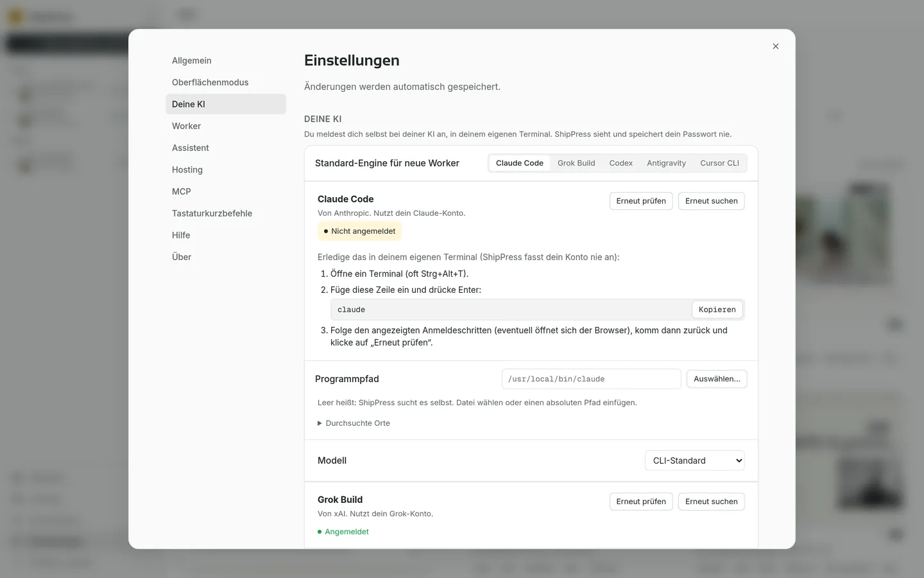Open the MCP settings section
This screenshot has width=924, height=578.
(x=226, y=191)
